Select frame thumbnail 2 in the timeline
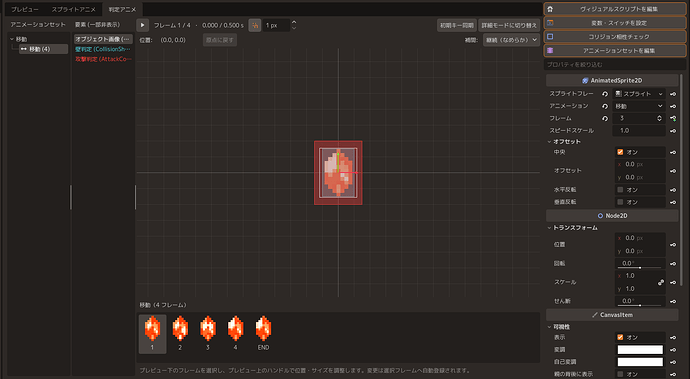 point(180,333)
